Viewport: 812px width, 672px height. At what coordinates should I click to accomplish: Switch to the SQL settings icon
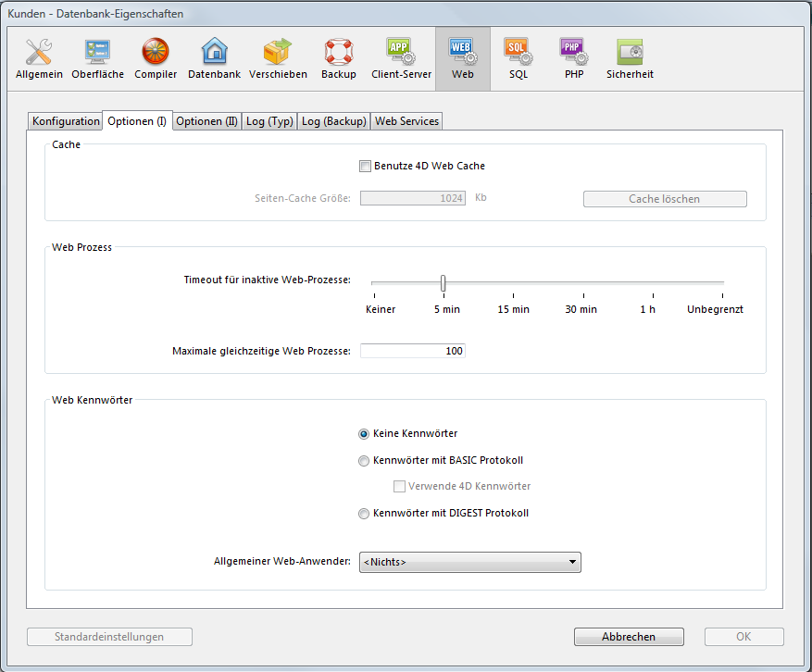518,58
